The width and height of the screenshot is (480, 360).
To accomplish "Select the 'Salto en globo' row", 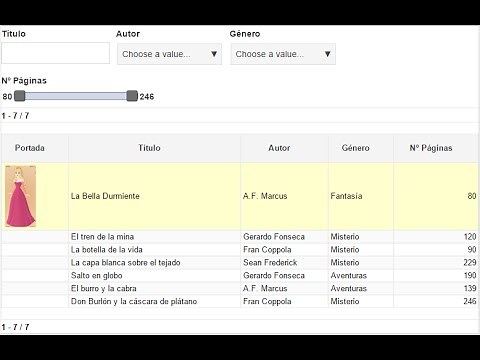I will [240, 276].
